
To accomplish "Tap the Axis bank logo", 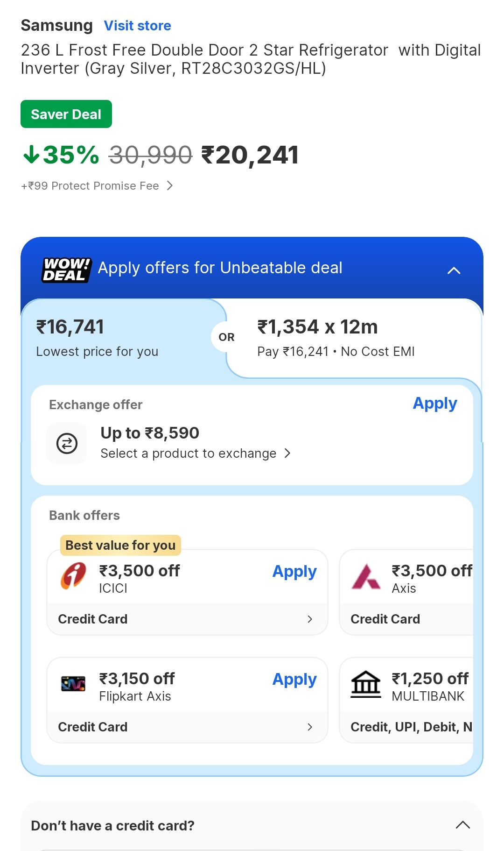I will [x=366, y=577].
